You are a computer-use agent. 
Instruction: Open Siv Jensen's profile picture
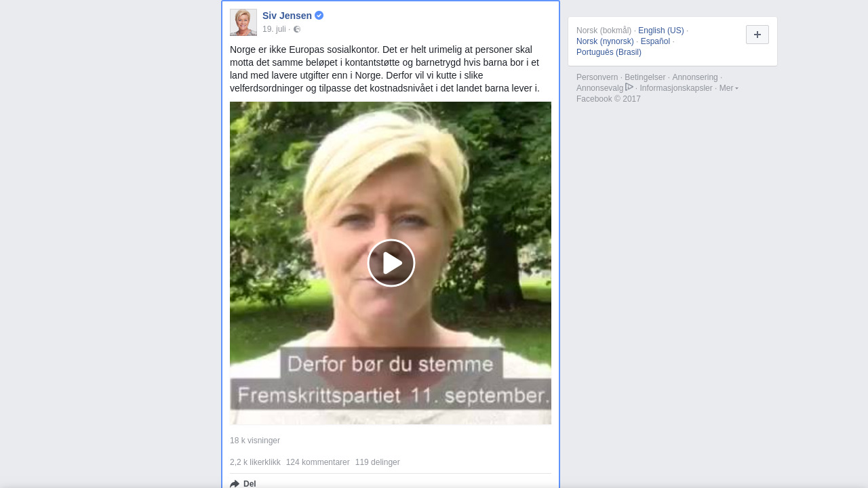click(x=243, y=22)
